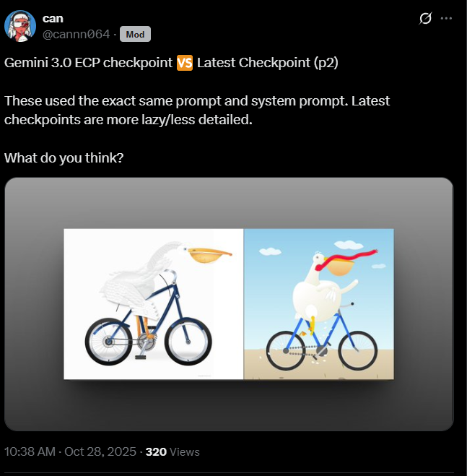
Task: Click the 10:38 AM timestamp
Action: click(30, 451)
